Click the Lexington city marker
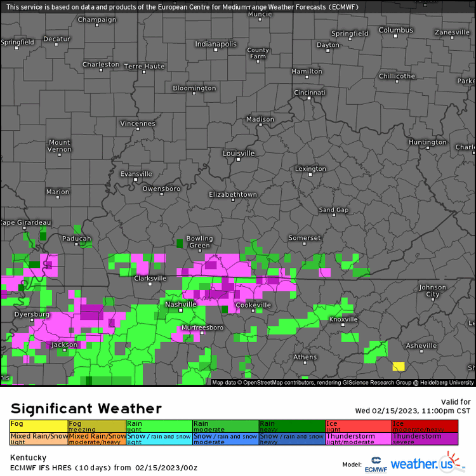476x476 pixels. point(310,175)
